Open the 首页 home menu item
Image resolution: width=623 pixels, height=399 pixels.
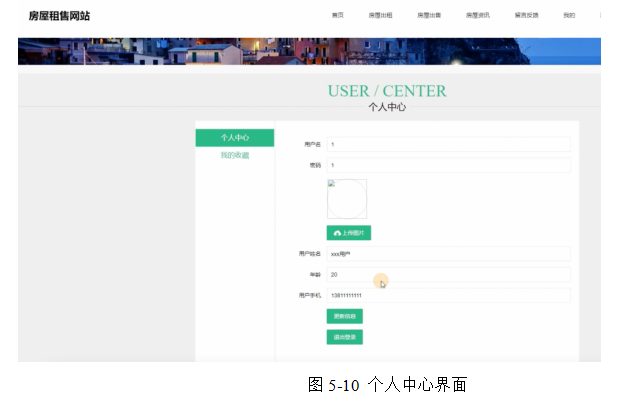pos(337,15)
